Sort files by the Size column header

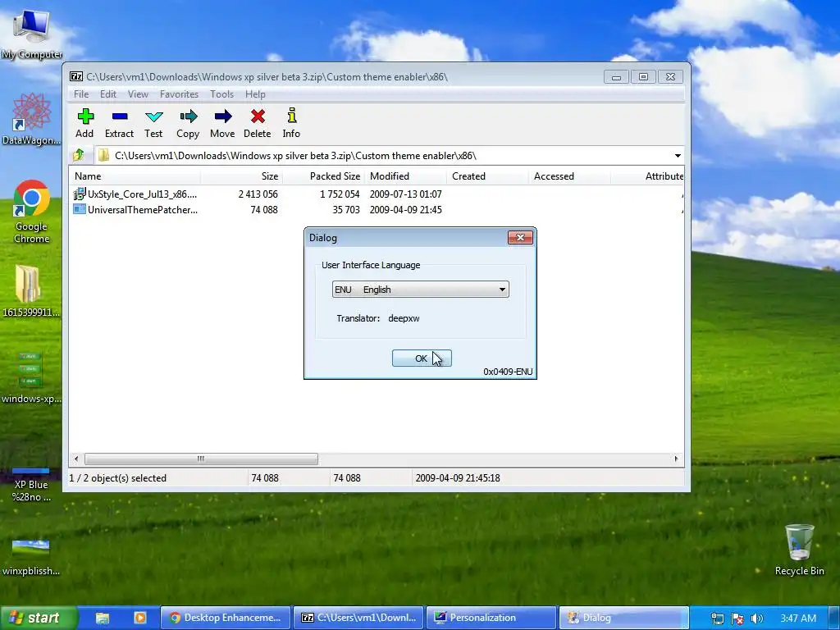coord(242,176)
